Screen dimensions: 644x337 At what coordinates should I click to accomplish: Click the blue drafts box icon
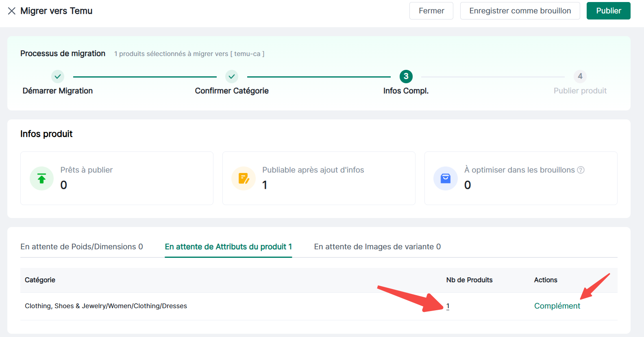tap(446, 178)
